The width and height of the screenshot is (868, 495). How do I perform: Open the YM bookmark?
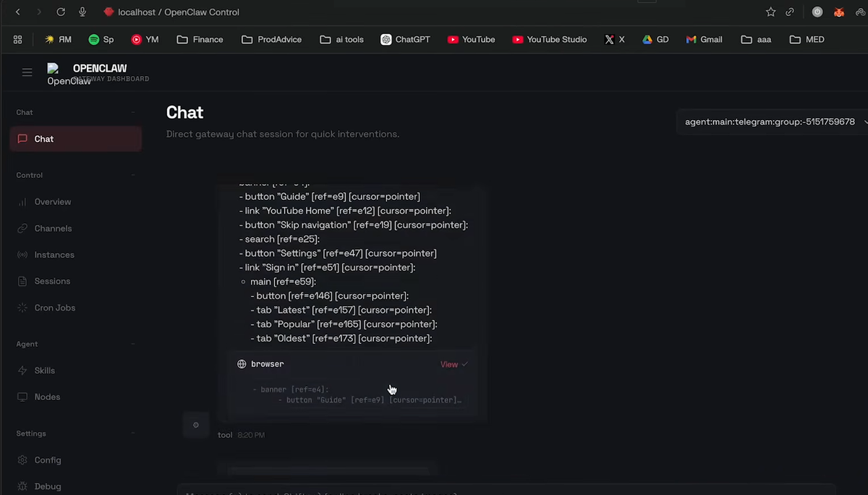tap(145, 40)
